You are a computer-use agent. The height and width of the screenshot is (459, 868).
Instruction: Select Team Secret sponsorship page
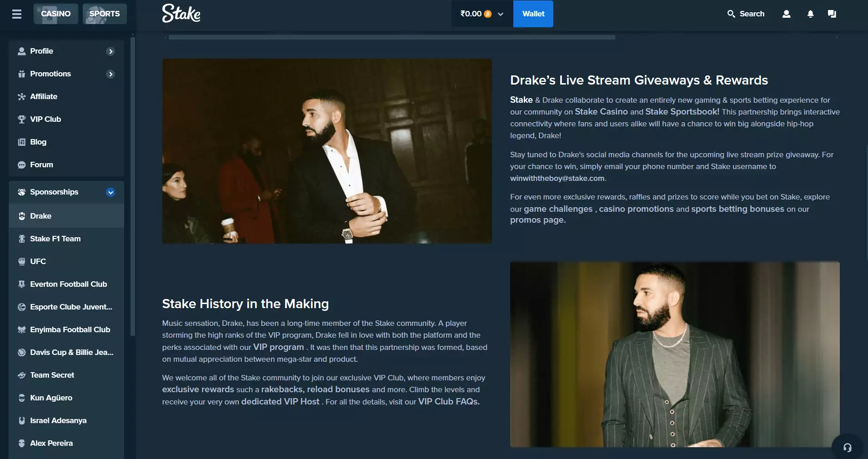(x=66, y=375)
